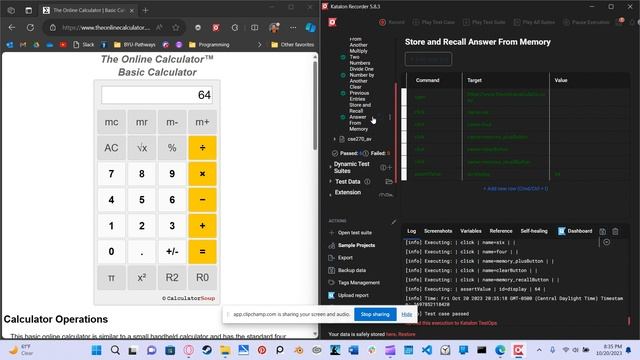Expand the Dynamic Test Suites section
The image size is (640, 360).
coord(330,167)
